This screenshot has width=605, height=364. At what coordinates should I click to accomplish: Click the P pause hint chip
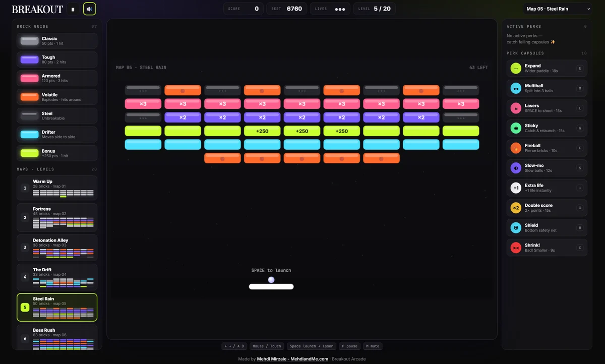349,346
